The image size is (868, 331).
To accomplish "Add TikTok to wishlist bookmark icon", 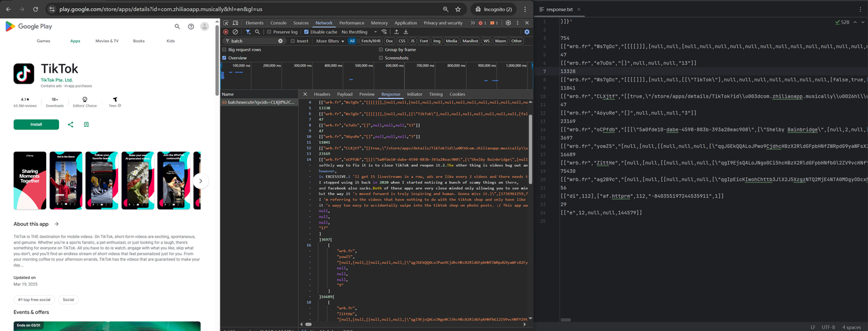I will click(x=86, y=124).
